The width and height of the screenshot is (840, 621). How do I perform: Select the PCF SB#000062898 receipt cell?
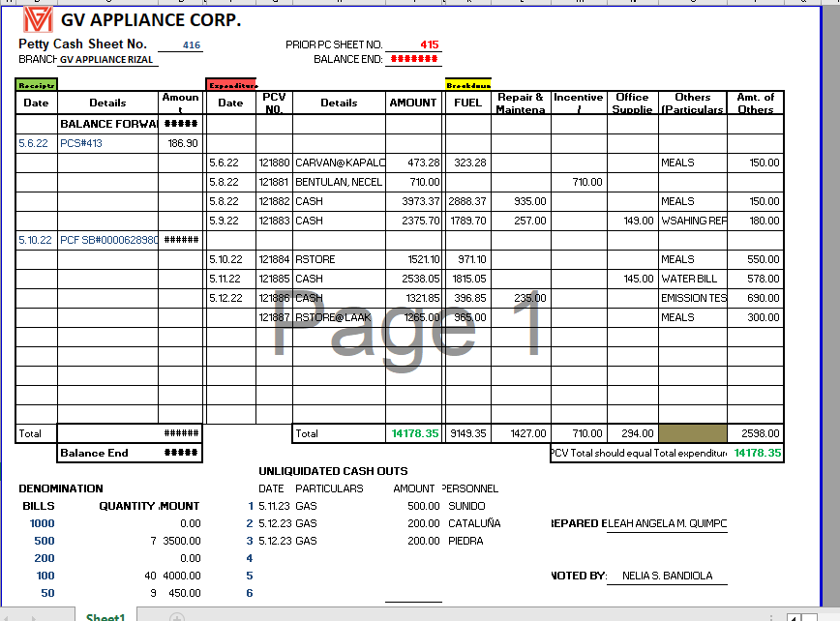pos(108,240)
